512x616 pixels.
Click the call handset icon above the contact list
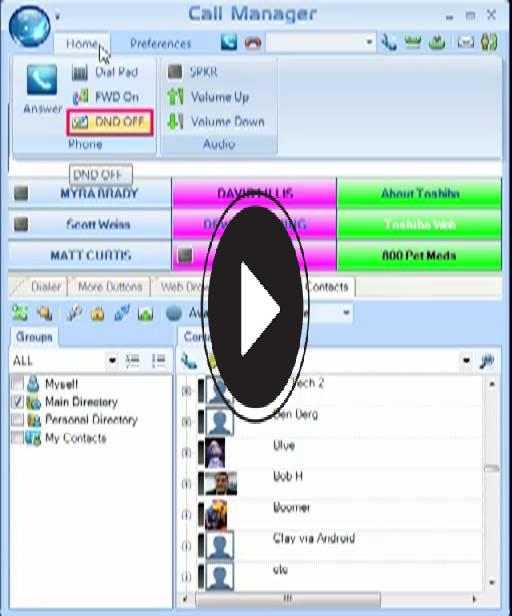189,361
